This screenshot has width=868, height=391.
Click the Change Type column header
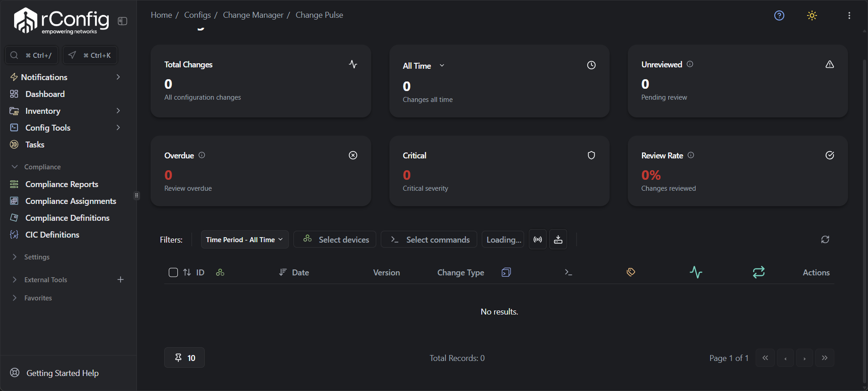tap(460, 272)
